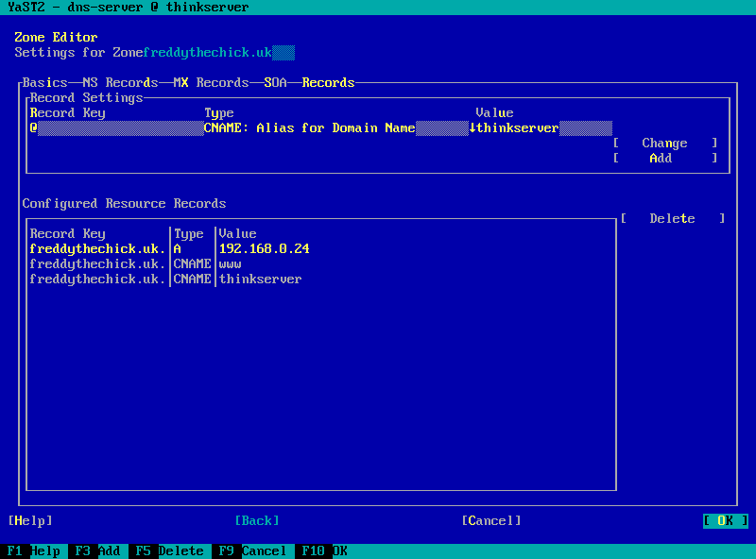Viewport: 756px width, 559px height.
Task: Click the Help button
Action: point(30,521)
